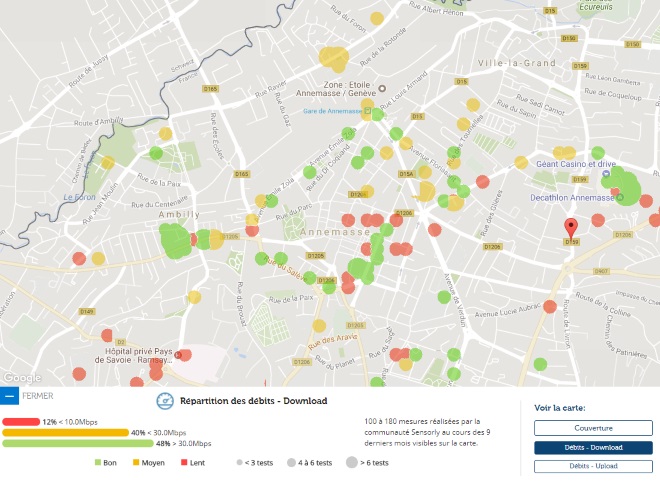The image size is (660, 487).
Task: Click the Bon green legend square
Action: [x=98, y=462]
